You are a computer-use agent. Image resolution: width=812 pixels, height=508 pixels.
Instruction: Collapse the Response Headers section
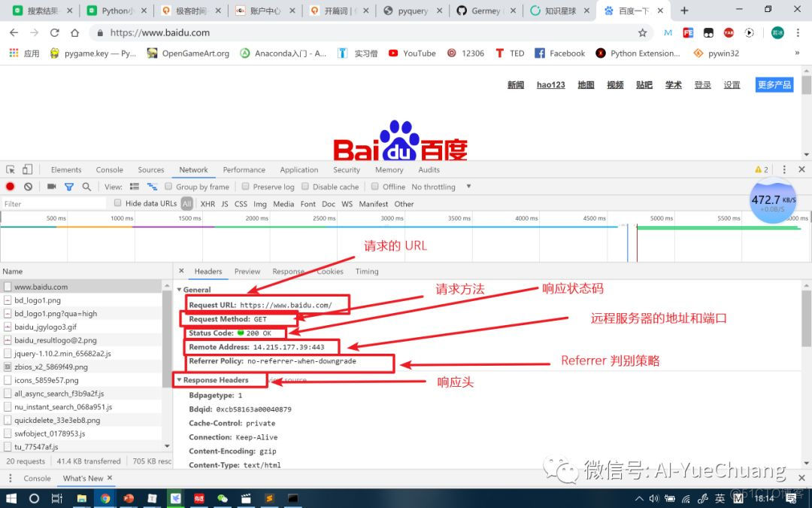(x=179, y=380)
